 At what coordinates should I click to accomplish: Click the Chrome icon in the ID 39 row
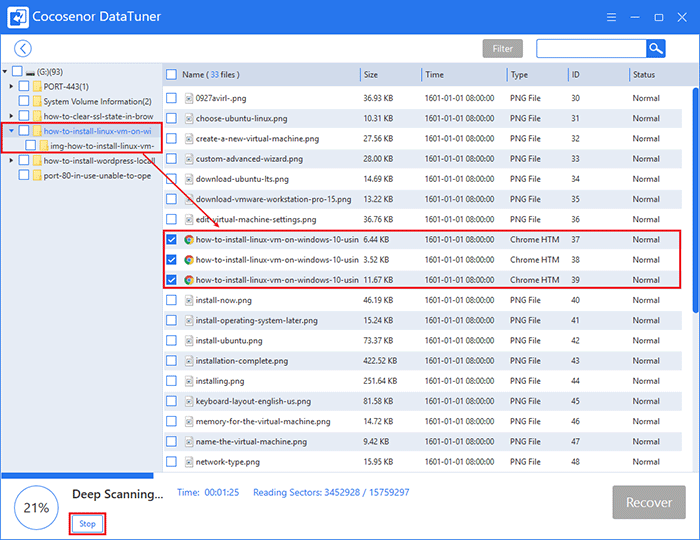click(x=189, y=280)
